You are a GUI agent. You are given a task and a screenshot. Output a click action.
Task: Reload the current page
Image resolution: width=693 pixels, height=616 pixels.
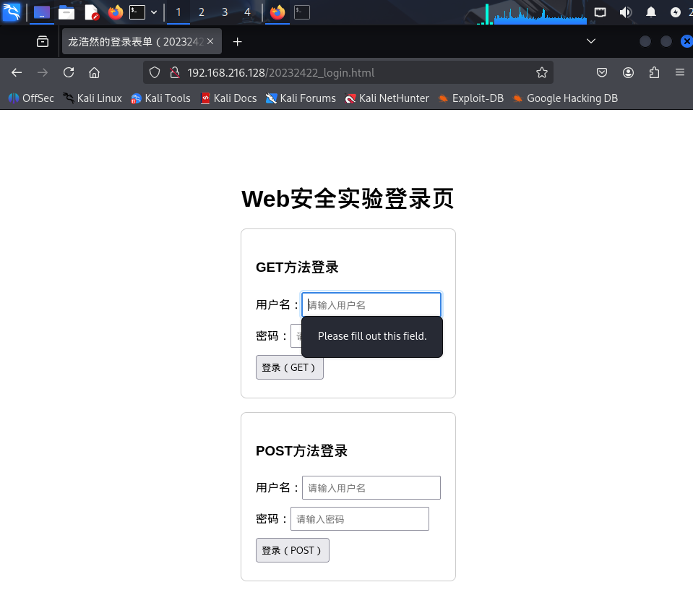(x=69, y=72)
